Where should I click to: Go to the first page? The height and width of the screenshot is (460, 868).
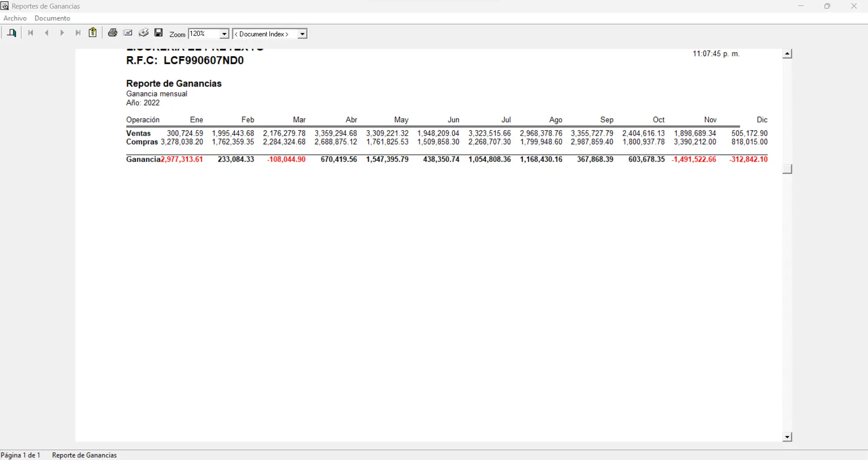(x=31, y=33)
